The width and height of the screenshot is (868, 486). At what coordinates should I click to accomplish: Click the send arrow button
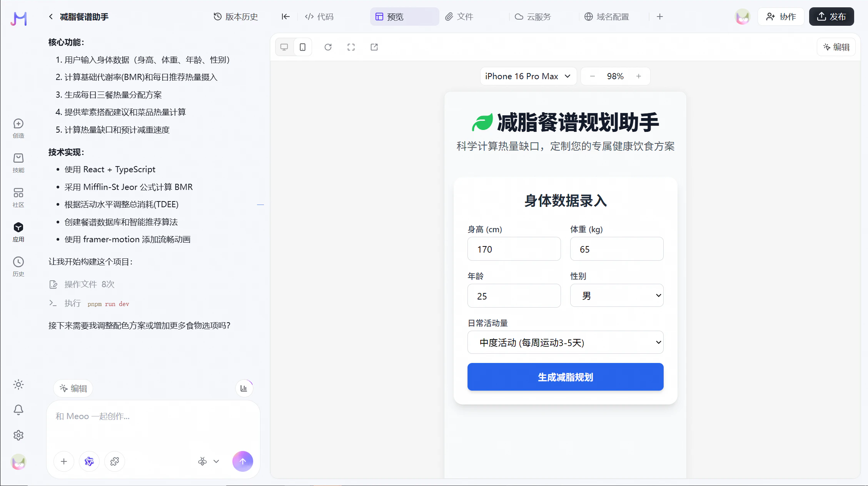click(242, 461)
